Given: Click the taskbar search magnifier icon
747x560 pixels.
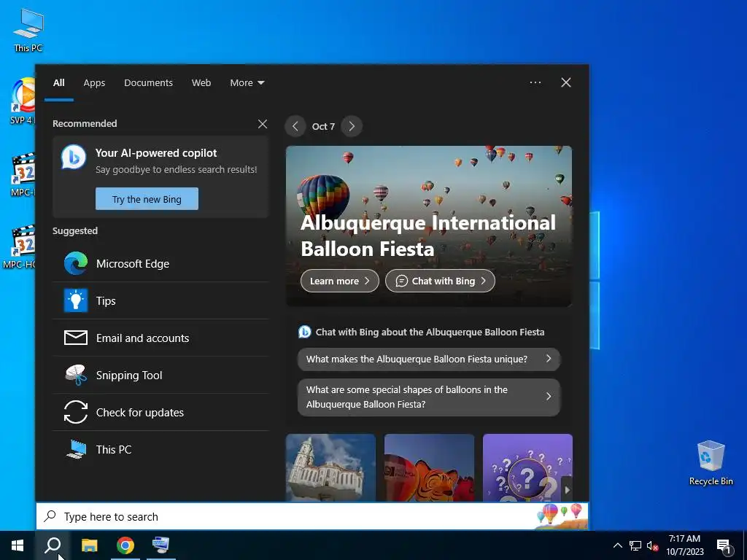Looking at the screenshot, I should 53,545.
